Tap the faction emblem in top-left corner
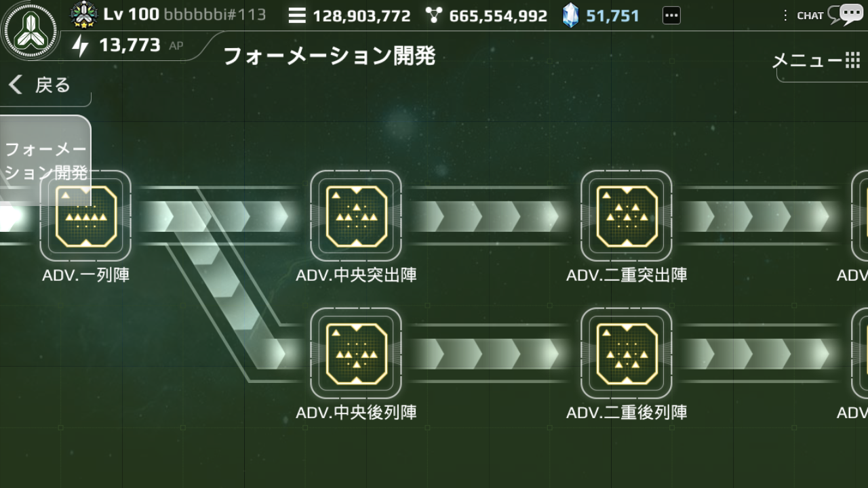The width and height of the screenshot is (868, 488). point(31,31)
